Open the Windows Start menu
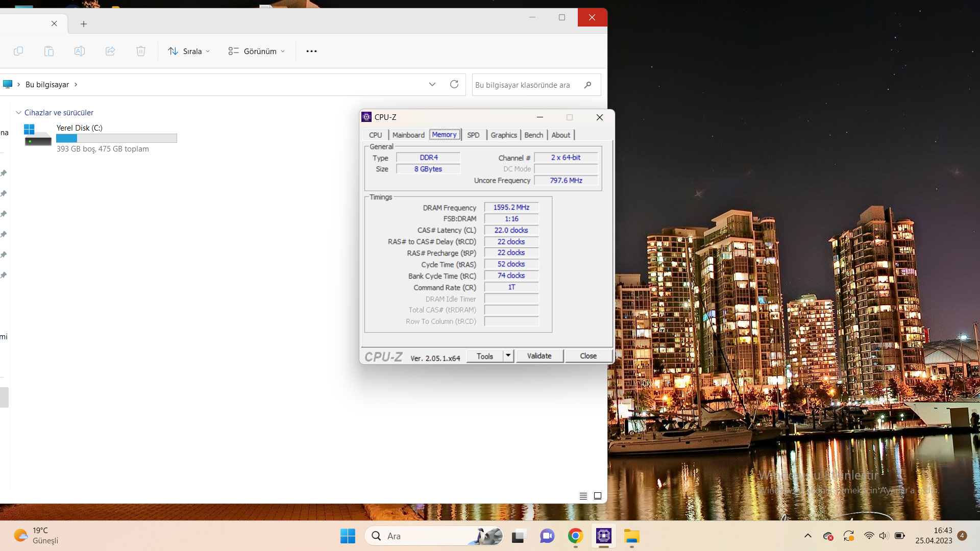This screenshot has height=551, width=980. 348,536
